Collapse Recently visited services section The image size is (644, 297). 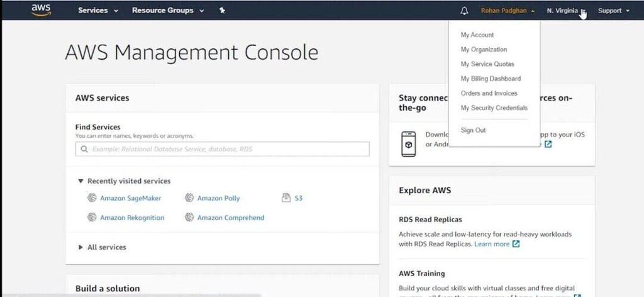click(x=80, y=181)
